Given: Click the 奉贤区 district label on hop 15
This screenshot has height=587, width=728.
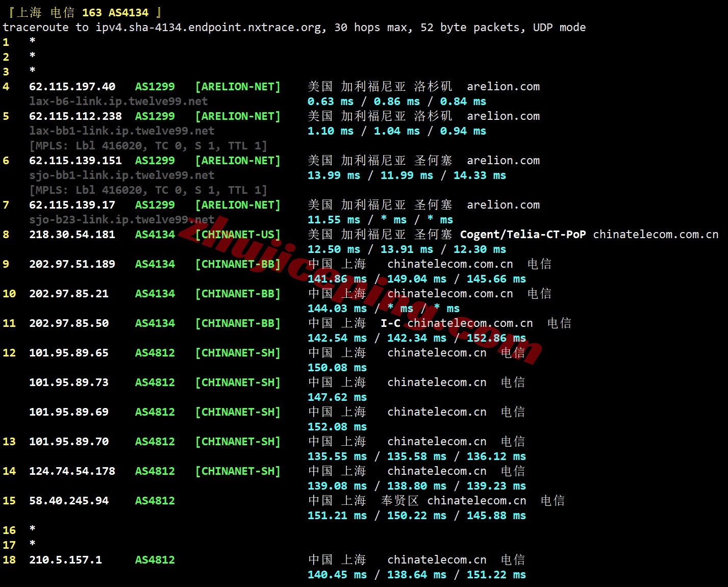Looking at the screenshot, I should [399, 501].
